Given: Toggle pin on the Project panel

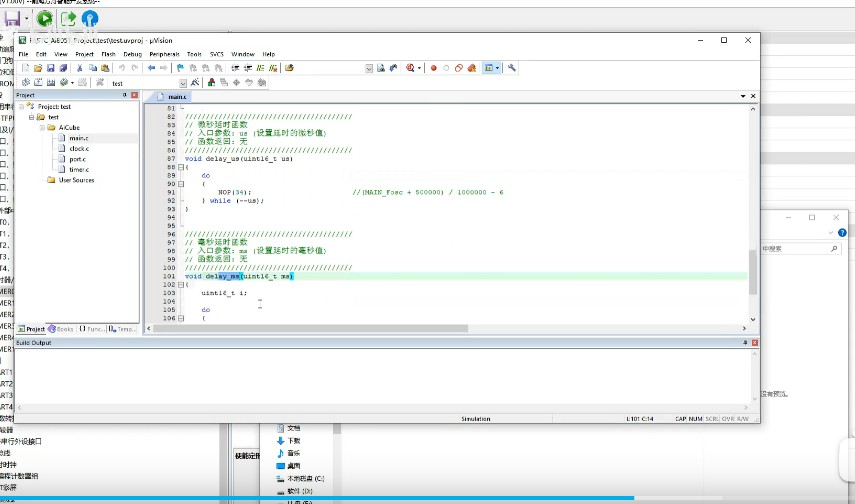Looking at the screenshot, I should point(124,95).
